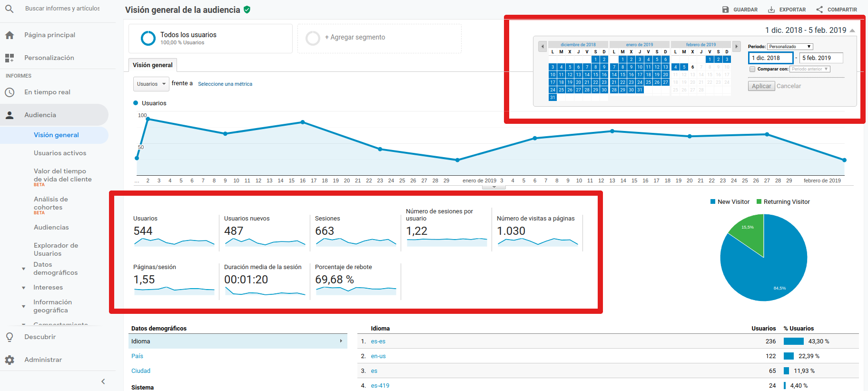Click the search magnifier icon

pyautogui.click(x=9, y=9)
